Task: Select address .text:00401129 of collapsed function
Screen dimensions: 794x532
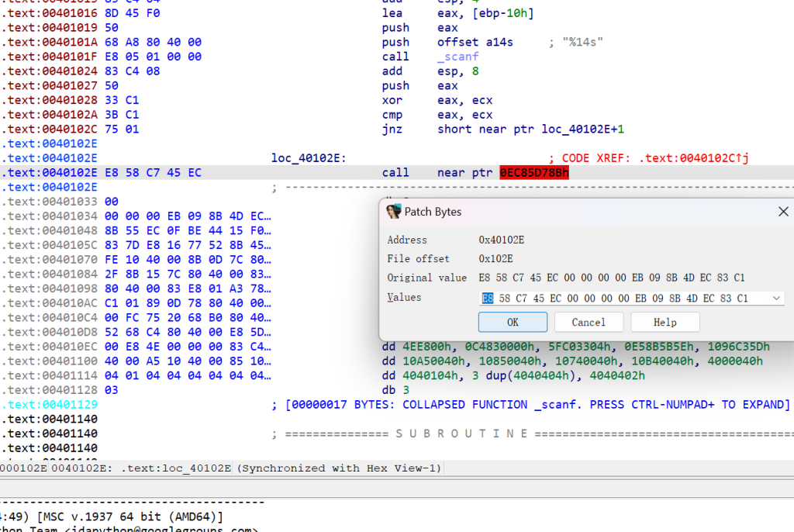Action: click(x=50, y=405)
